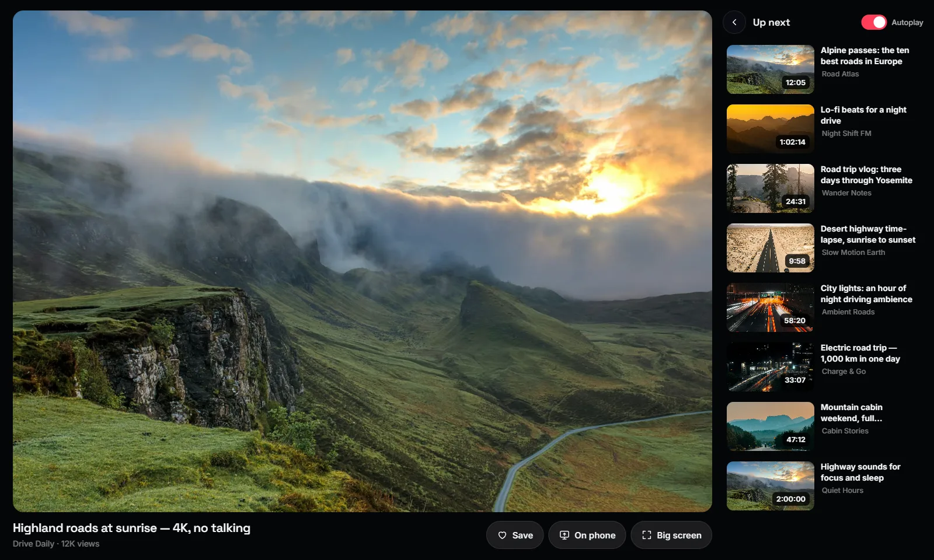Open the Slow Motion Earth channel

[853, 253]
